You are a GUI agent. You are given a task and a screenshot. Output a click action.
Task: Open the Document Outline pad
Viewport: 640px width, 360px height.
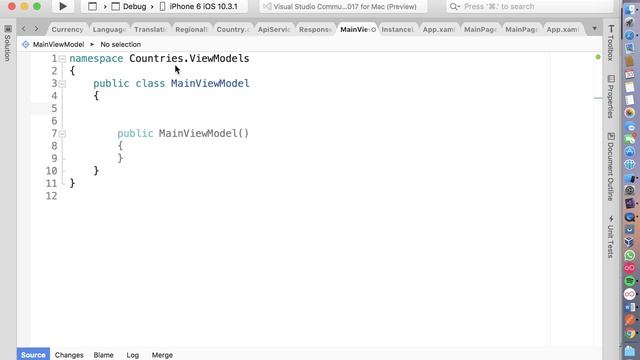click(x=611, y=167)
